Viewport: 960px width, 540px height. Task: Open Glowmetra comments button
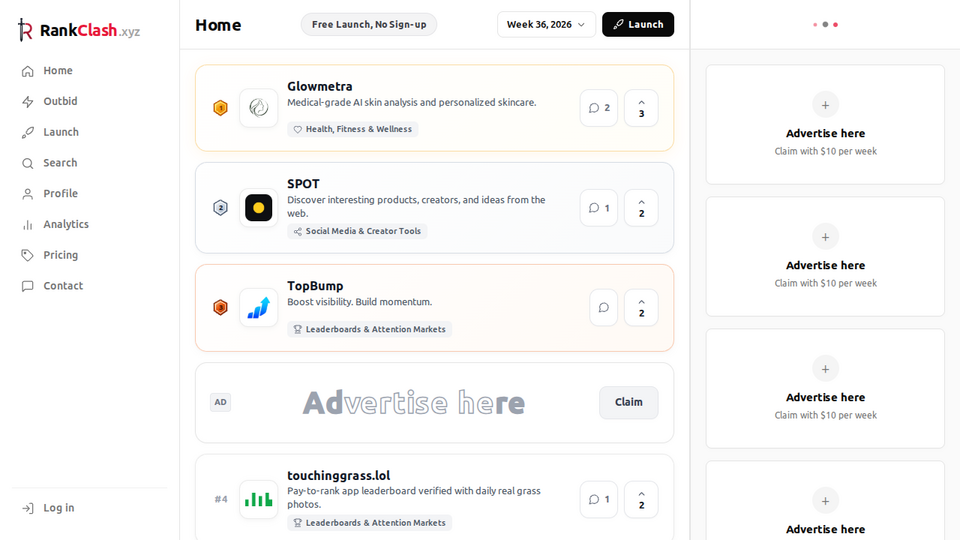coord(599,108)
